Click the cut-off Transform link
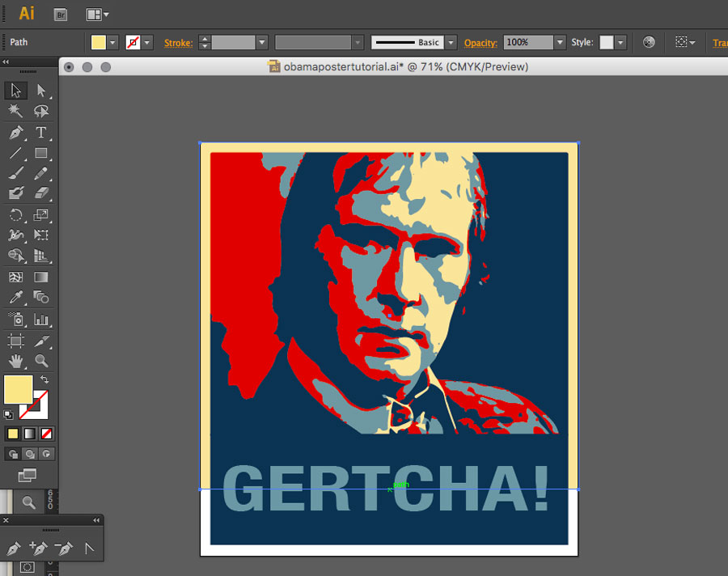Viewport: 728px width, 576px height. point(720,43)
